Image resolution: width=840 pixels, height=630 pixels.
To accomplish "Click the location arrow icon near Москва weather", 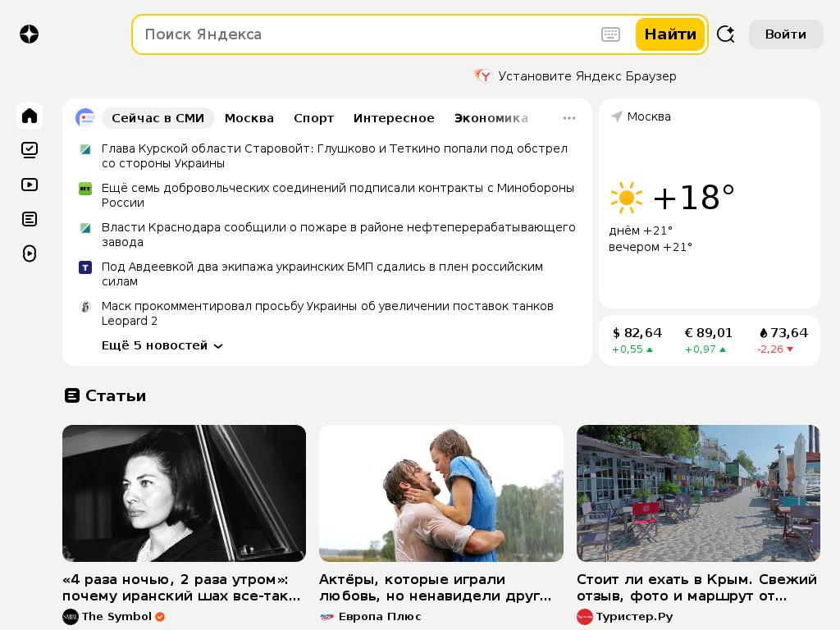I will click(x=617, y=116).
